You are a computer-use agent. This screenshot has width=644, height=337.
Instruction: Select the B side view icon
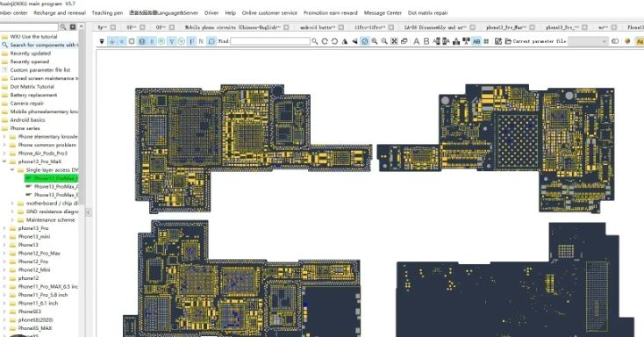pos(426,41)
